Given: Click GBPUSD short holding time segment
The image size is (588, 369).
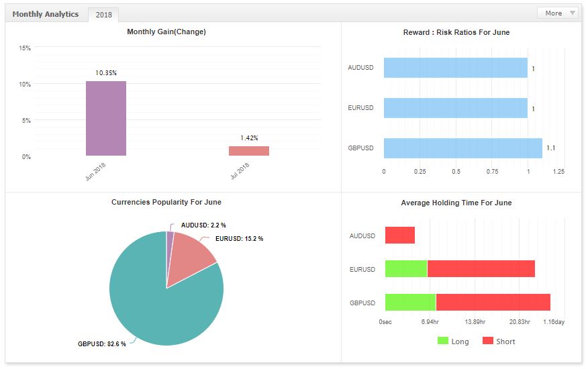Looking at the screenshot, I should pos(493,303).
